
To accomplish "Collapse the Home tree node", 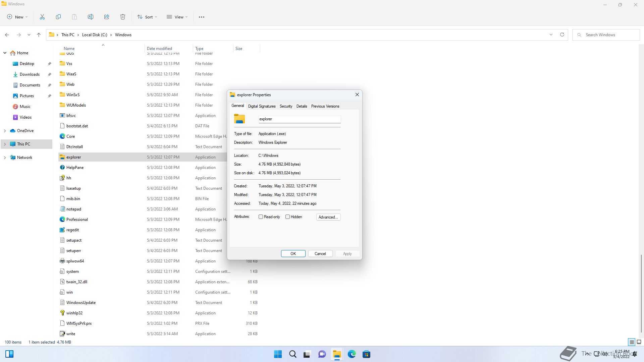I will pos(5,53).
